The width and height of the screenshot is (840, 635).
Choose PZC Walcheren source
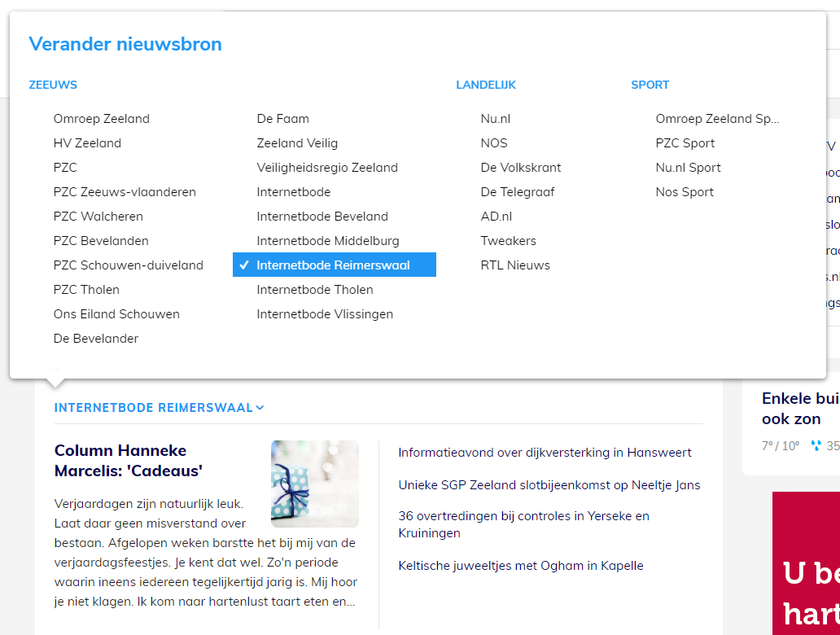tap(98, 216)
